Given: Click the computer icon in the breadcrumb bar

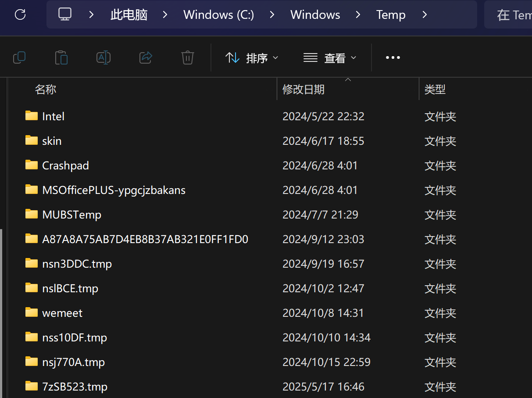Looking at the screenshot, I should [x=64, y=14].
